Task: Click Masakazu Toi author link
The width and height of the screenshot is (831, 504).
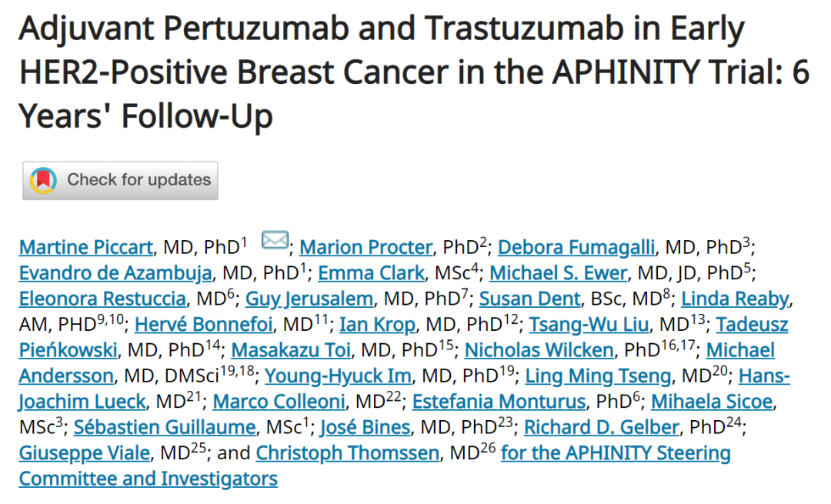Action: click(x=291, y=351)
